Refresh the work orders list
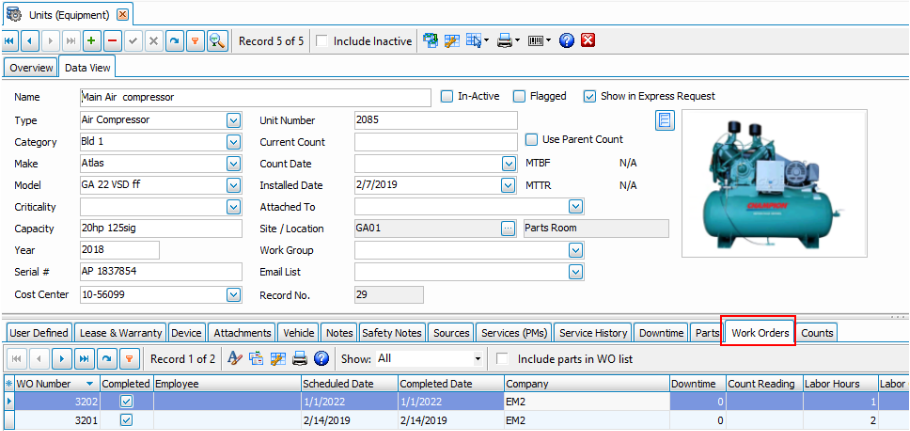 coord(106,359)
